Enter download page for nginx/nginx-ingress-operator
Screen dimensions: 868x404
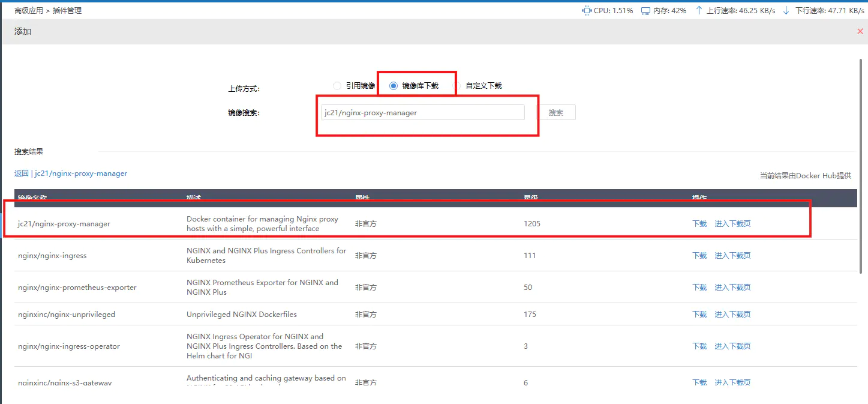(x=732, y=346)
